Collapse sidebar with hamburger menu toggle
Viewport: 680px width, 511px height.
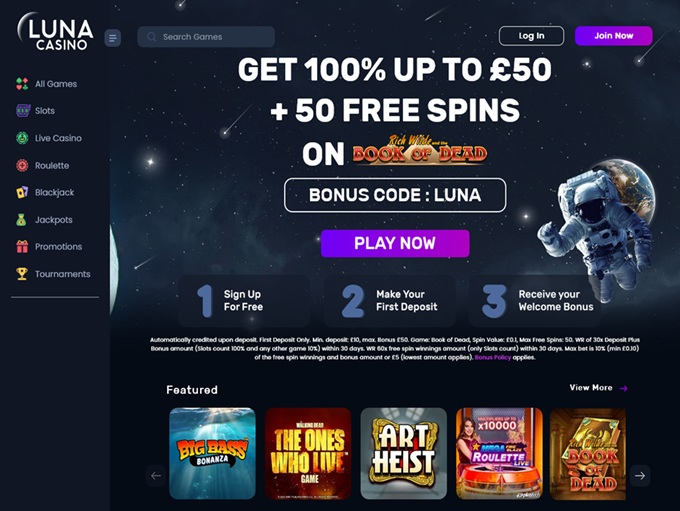[x=113, y=38]
